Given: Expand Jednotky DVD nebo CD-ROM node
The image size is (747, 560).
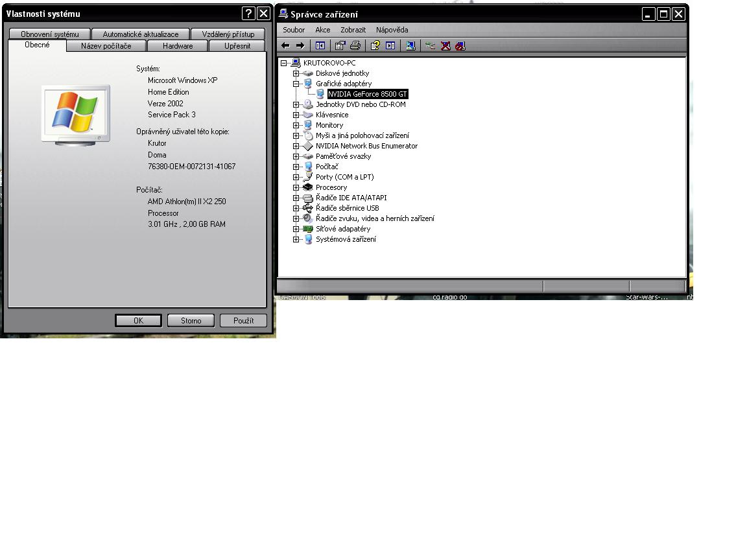Looking at the screenshot, I should point(296,104).
